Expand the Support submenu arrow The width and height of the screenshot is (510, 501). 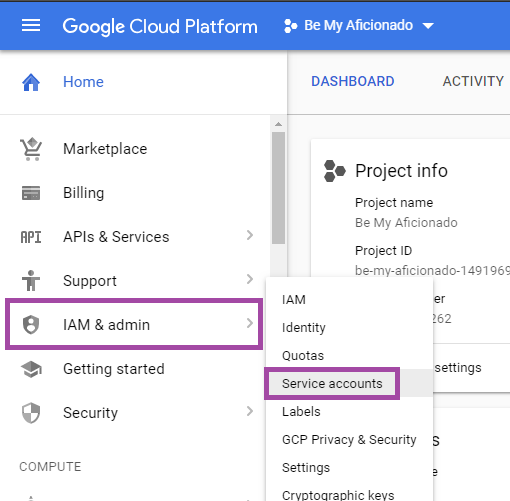click(x=250, y=279)
